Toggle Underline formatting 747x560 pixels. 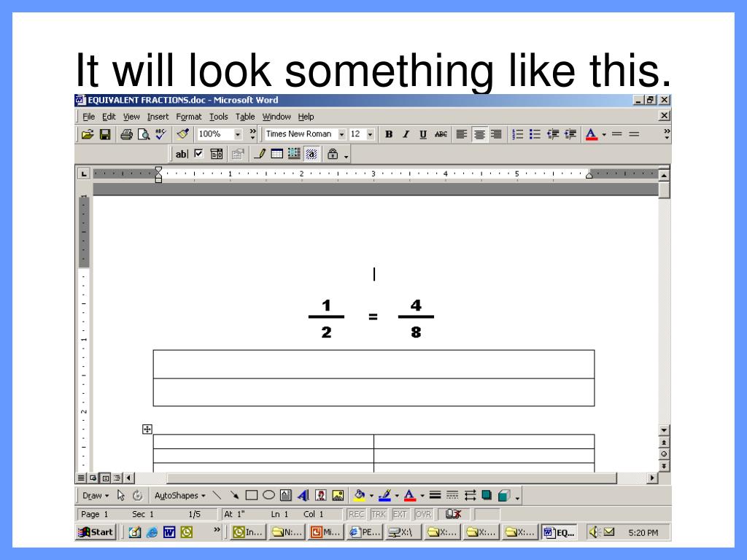click(423, 134)
